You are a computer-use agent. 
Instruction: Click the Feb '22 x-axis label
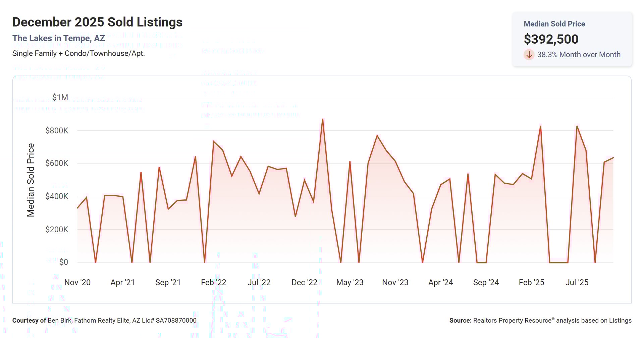tap(213, 282)
